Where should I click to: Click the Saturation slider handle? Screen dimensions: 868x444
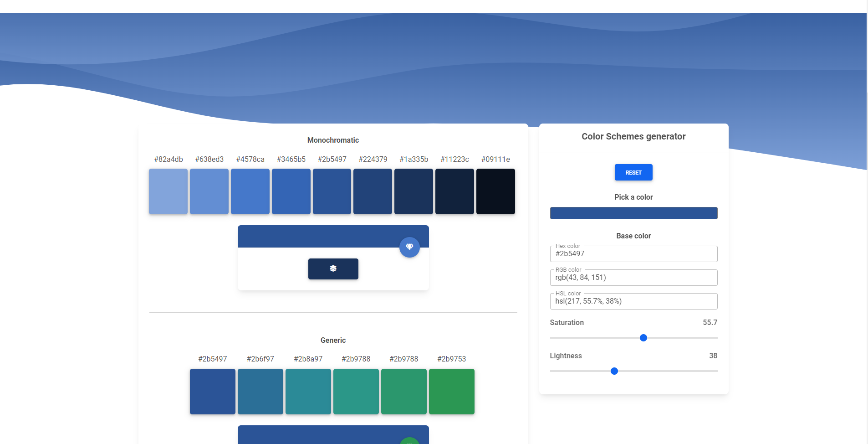coord(643,338)
